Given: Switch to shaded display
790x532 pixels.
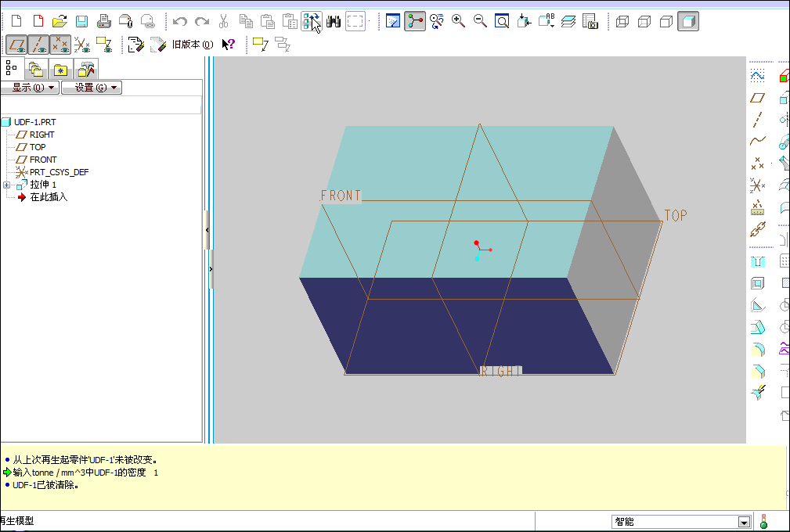Looking at the screenshot, I should coord(688,21).
